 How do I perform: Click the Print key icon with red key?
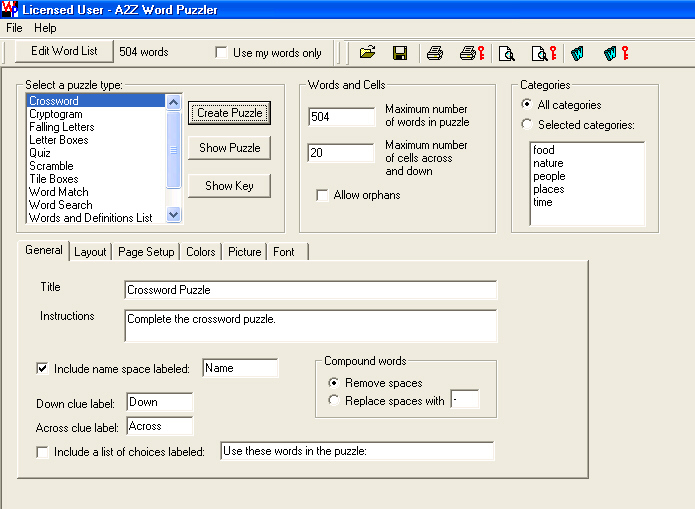(x=472, y=53)
